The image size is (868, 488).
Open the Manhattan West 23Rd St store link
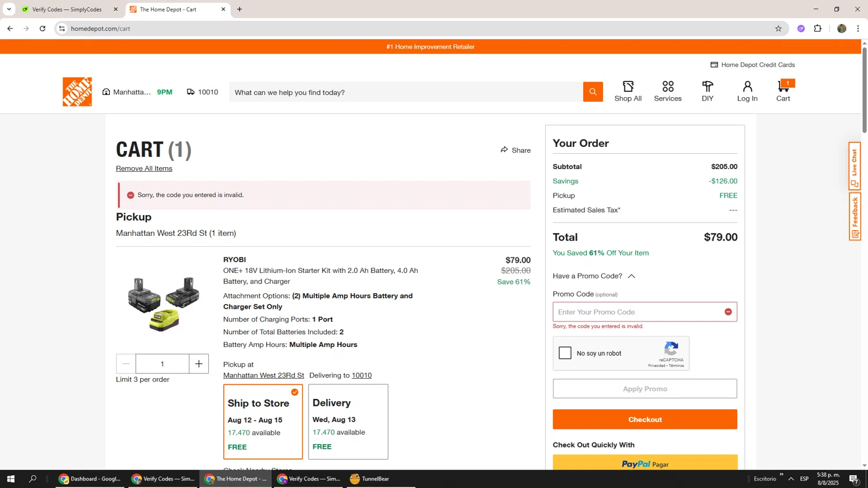click(263, 375)
